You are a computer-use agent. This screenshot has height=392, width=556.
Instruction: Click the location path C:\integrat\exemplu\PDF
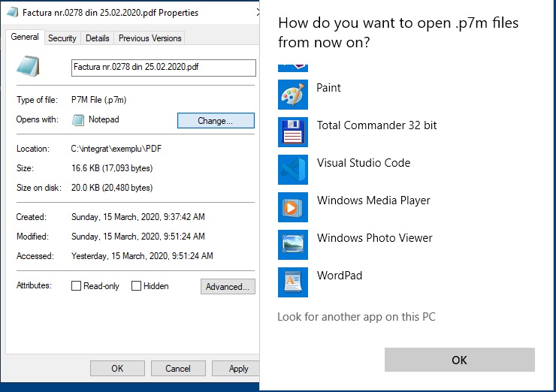click(x=116, y=149)
